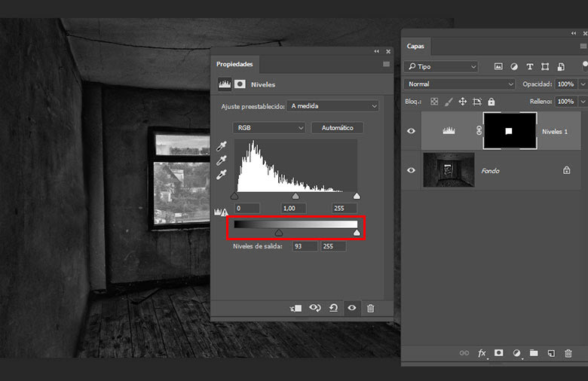This screenshot has width=588, height=381.
Task: Hide the Niveles 1 layer
Action: (411, 131)
